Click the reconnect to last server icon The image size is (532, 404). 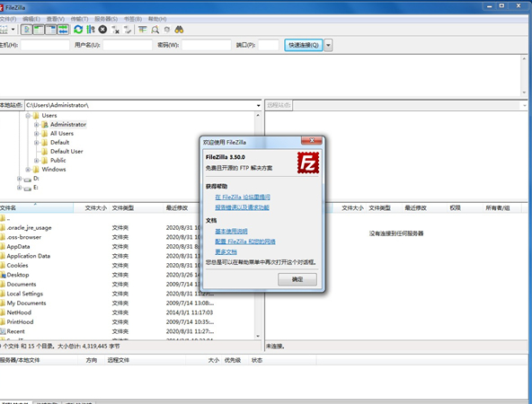[x=128, y=30]
